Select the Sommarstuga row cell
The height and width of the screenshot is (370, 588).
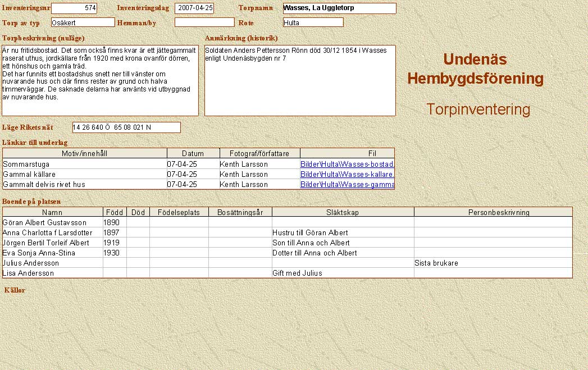[x=84, y=165]
